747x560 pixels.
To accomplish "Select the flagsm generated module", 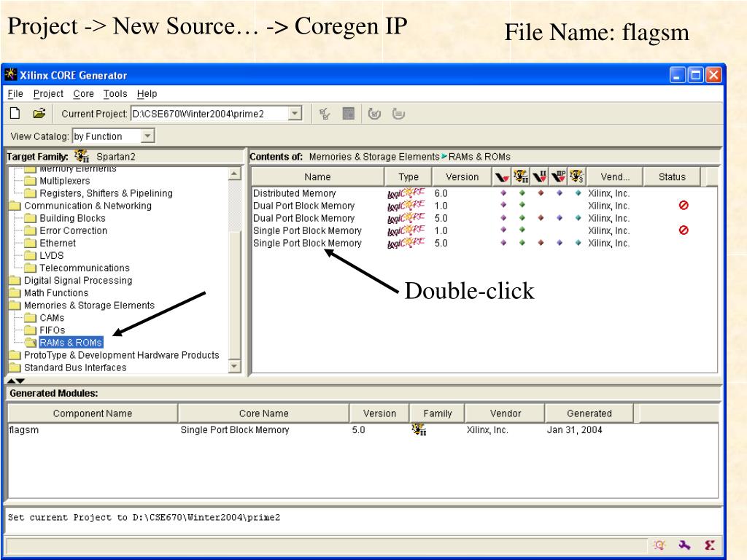I will click(x=362, y=429).
